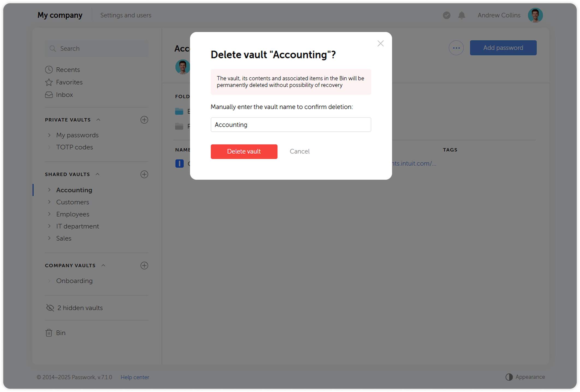Screen dimensions: 580x392
Task: Click the search magnifier icon
Action: 53,48
